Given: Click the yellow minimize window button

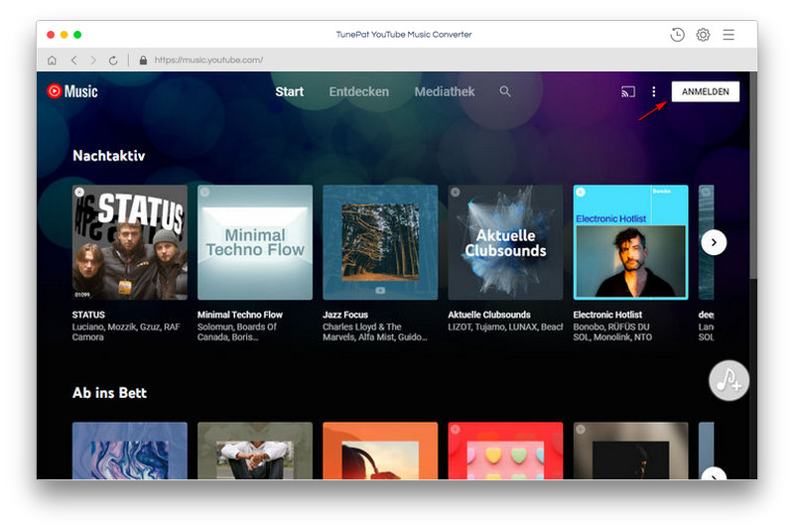Looking at the screenshot, I should (x=64, y=35).
